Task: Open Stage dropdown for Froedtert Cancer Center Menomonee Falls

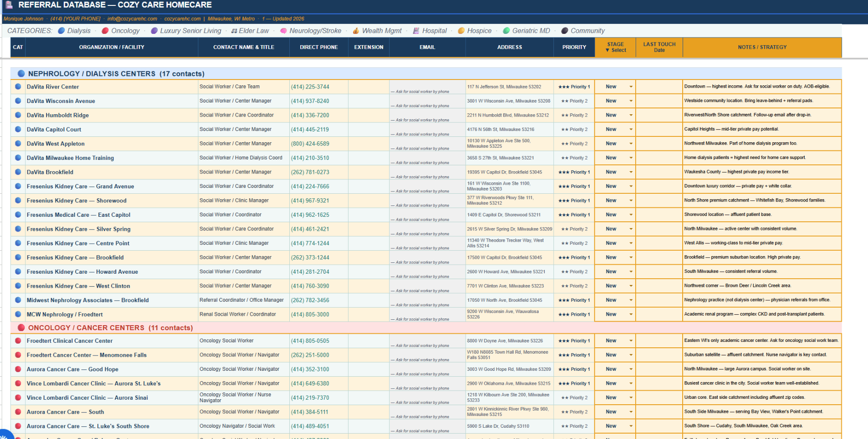Action: (x=631, y=355)
